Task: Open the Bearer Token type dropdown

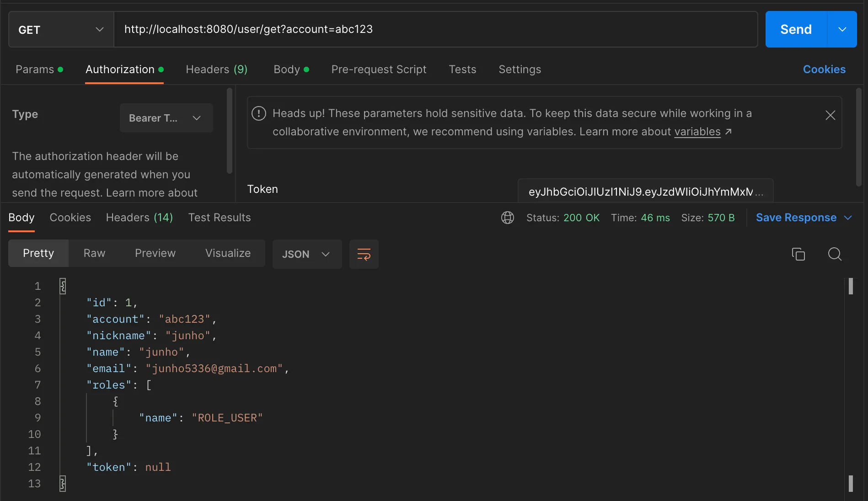Action: (166, 118)
